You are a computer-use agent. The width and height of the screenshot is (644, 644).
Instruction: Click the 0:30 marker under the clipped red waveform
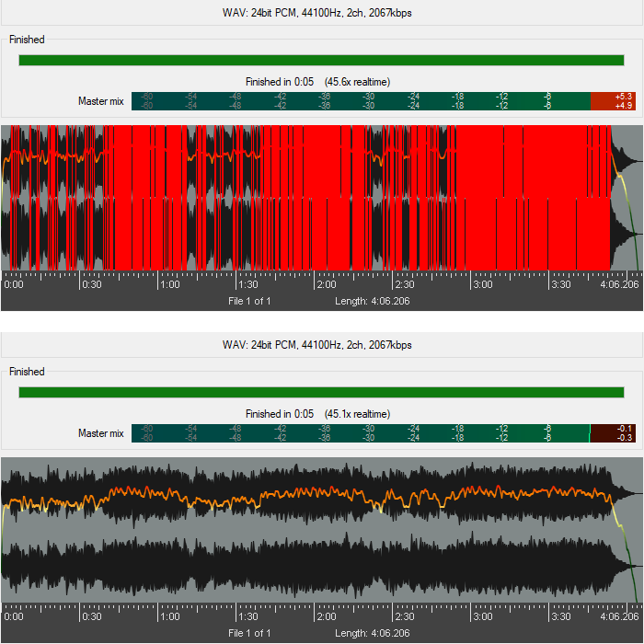click(x=92, y=284)
